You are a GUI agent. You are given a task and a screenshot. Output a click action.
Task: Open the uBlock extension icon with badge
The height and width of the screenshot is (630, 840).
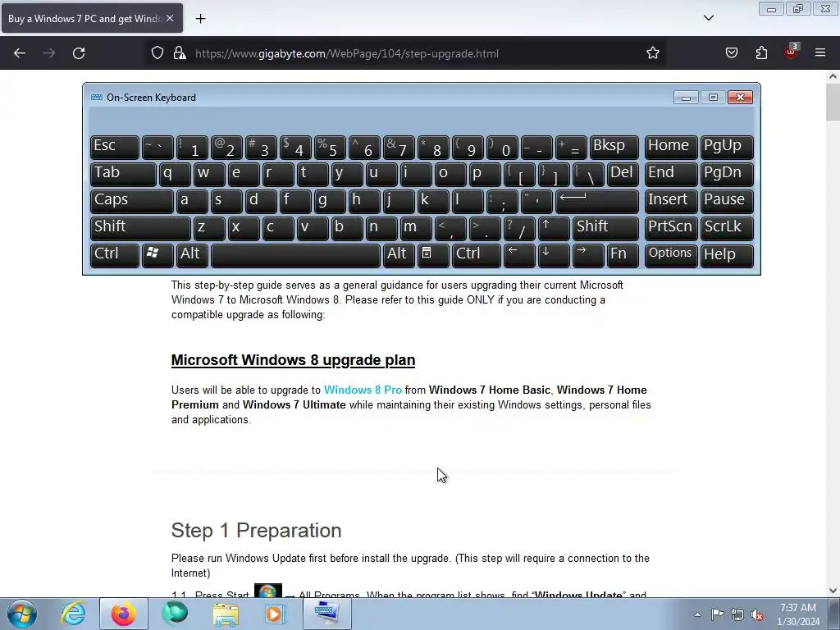pyautogui.click(x=792, y=52)
